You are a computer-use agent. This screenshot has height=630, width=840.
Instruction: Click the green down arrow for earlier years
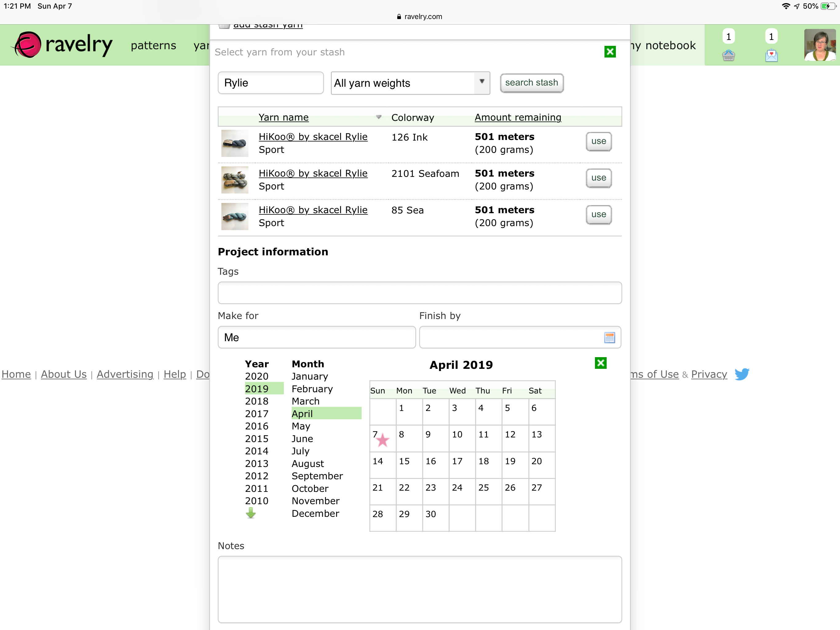(251, 513)
